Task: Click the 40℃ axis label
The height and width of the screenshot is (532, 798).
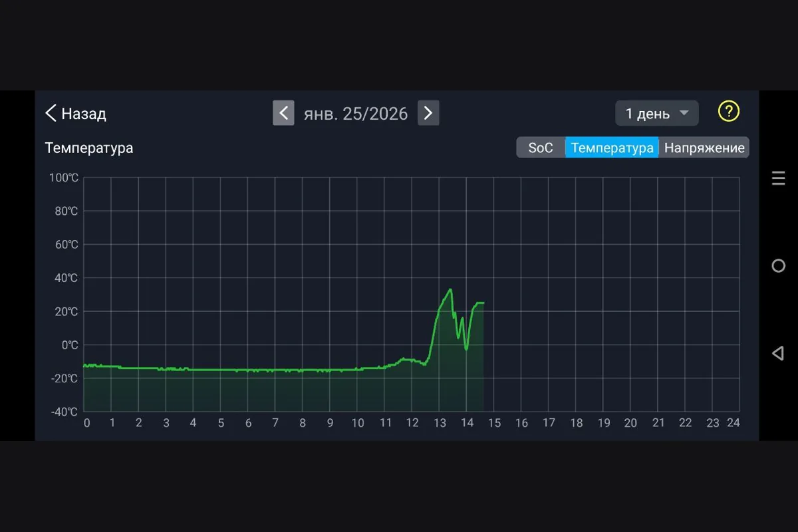Action: (65, 278)
